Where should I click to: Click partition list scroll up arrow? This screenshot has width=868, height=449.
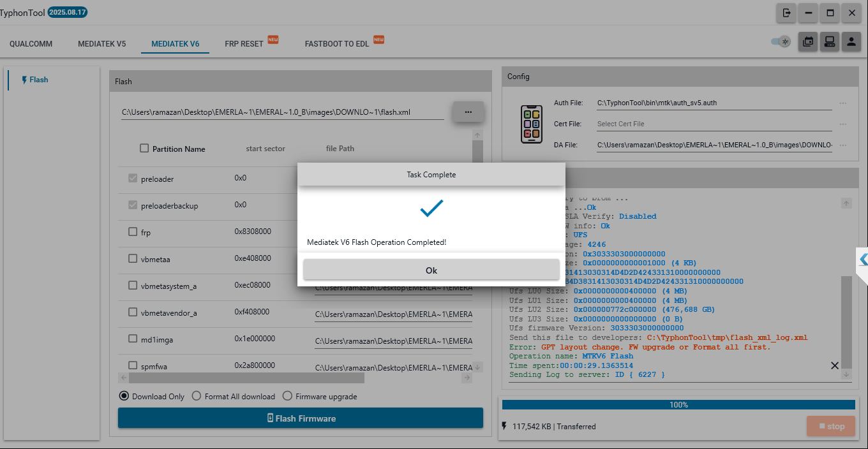click(x=477, y=135)
